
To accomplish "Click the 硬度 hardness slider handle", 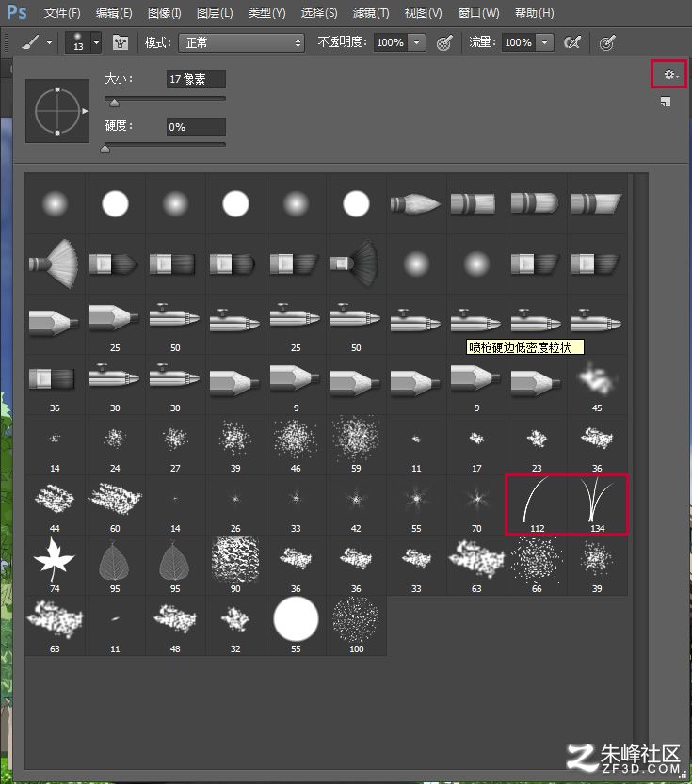I will click(x=105, y=149).
